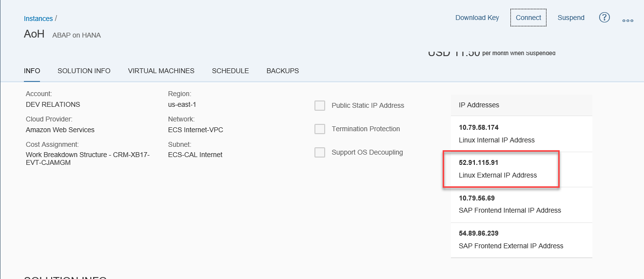Image resolution: width=644 pixels, height=279 pixels.
Task: Click the Download Key button
Action: pyautogui.click(x=477, y=18)
